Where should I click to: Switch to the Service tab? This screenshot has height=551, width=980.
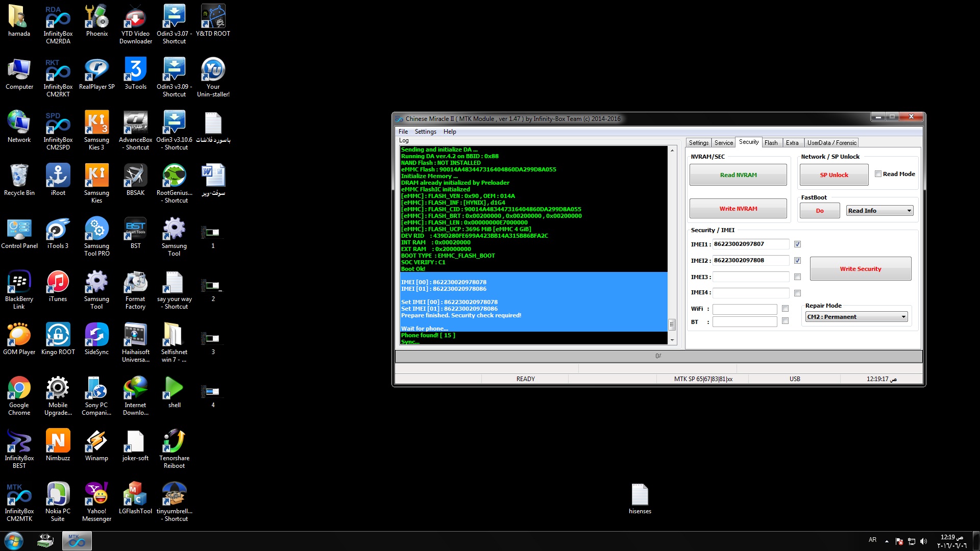(724, 143)
